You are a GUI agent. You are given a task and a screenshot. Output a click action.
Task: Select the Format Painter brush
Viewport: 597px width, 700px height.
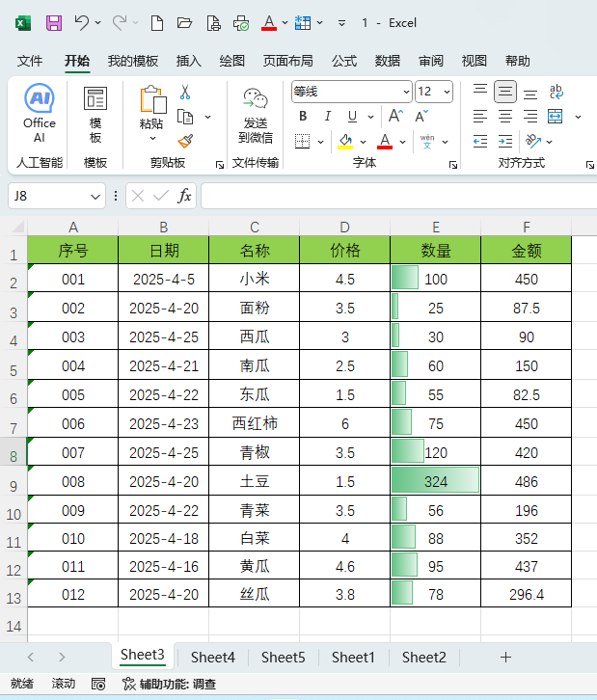[185, 142]
